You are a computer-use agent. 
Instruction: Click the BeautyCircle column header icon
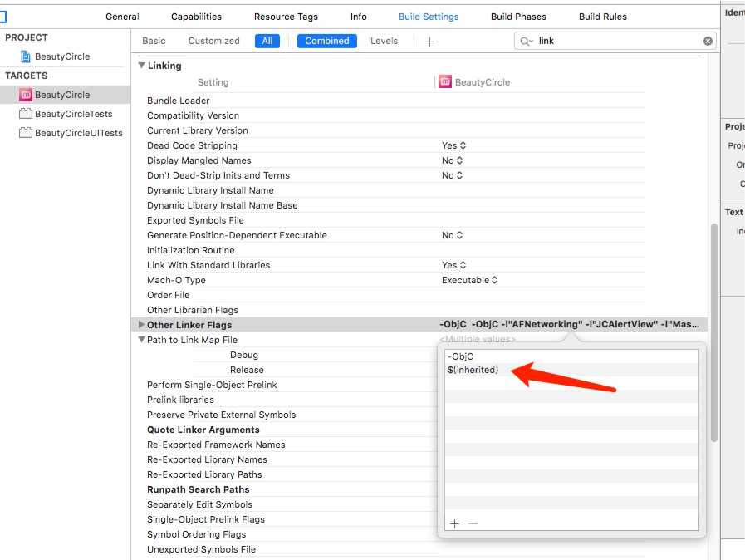(445, 81)
